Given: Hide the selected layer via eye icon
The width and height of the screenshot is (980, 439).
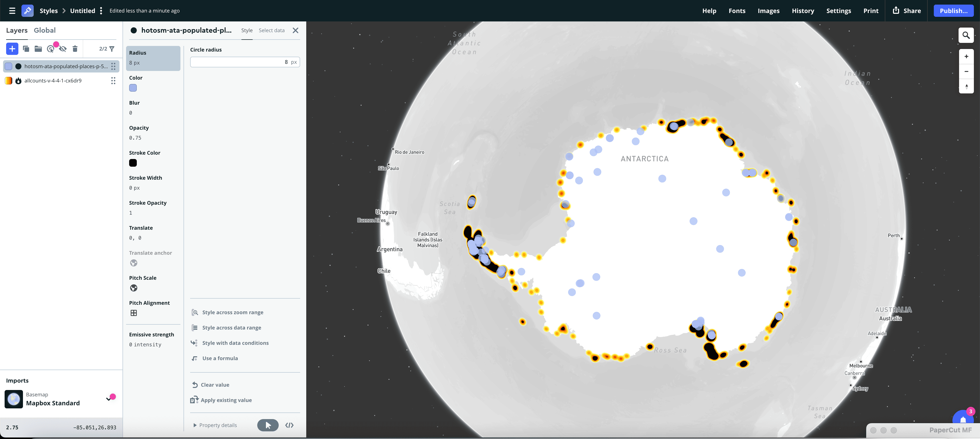Looking at the screenshot, I should [x=63, y=49].
